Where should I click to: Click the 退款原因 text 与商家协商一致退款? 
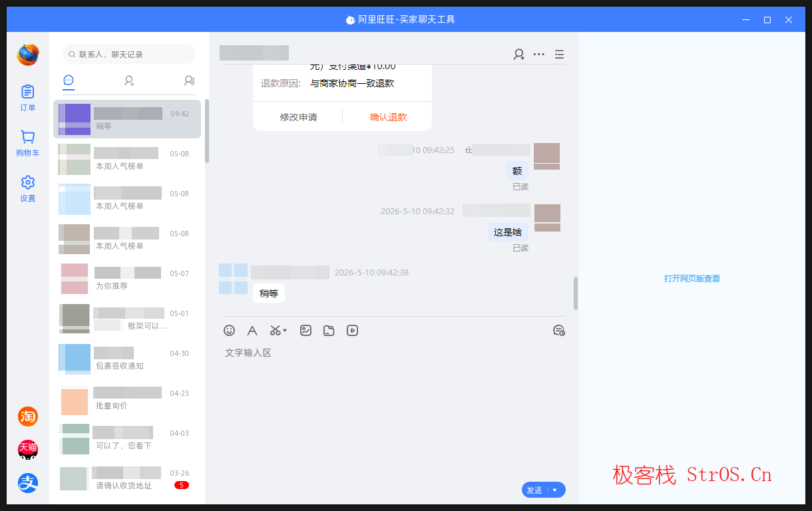[x=352, y=83]
